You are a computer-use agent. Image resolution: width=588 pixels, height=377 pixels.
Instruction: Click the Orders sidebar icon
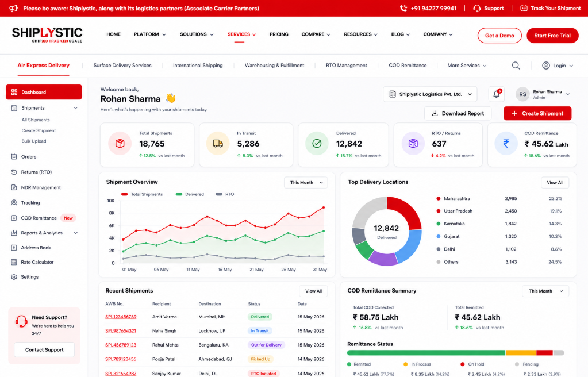[x=14, y=157]
